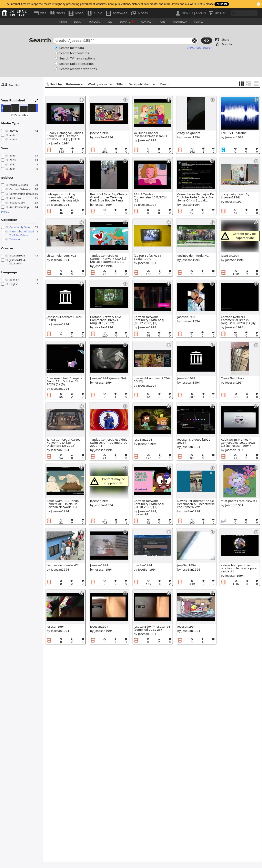Click the CHIP IN donation button
262x868 pixels.
click(222, 4)
